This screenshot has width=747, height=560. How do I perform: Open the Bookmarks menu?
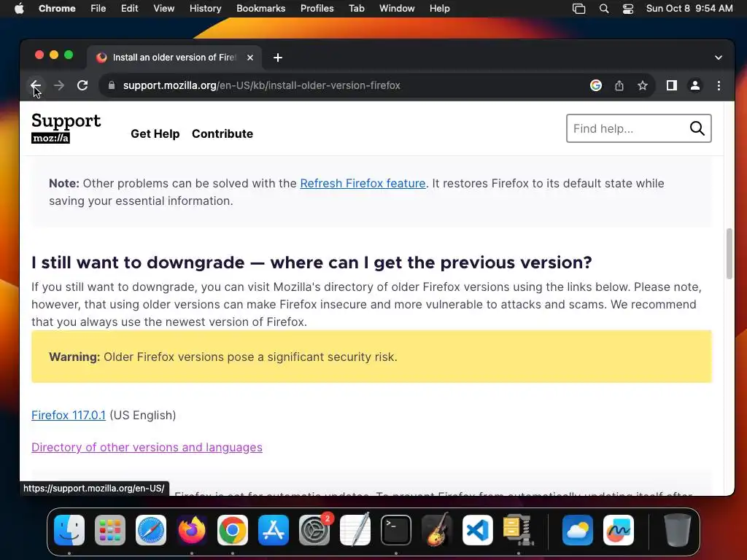260,9
